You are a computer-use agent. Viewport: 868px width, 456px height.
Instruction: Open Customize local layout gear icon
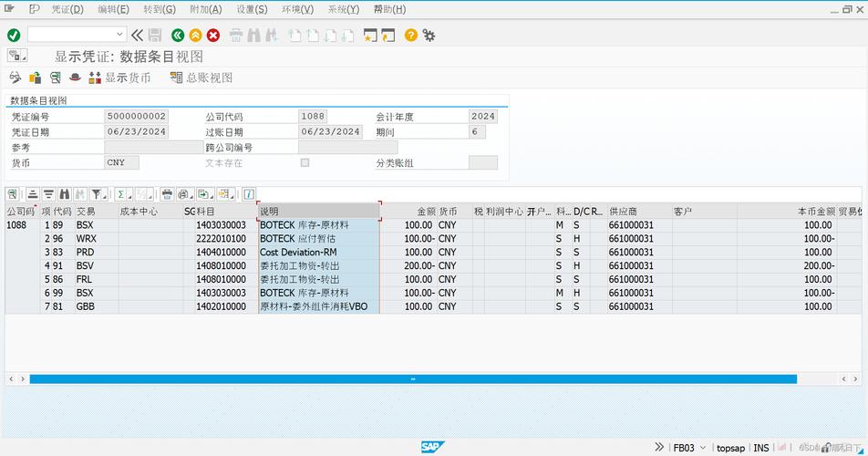pos(429,36)
